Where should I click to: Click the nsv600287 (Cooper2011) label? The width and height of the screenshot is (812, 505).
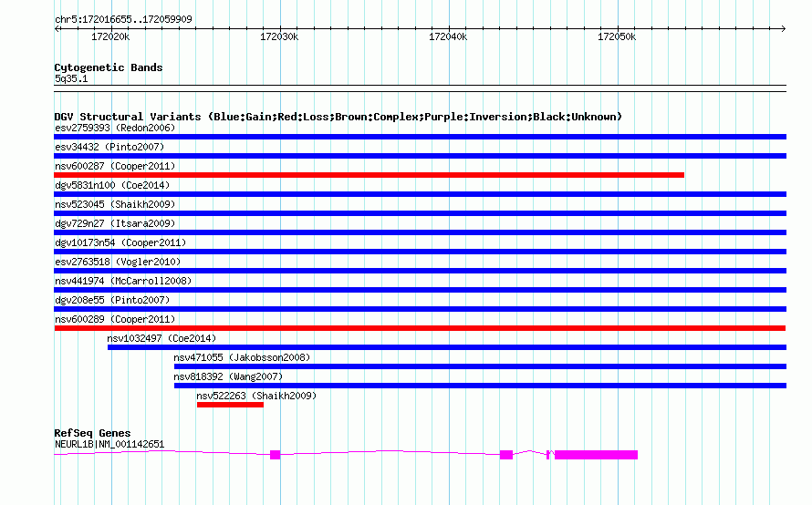[115, 166]
